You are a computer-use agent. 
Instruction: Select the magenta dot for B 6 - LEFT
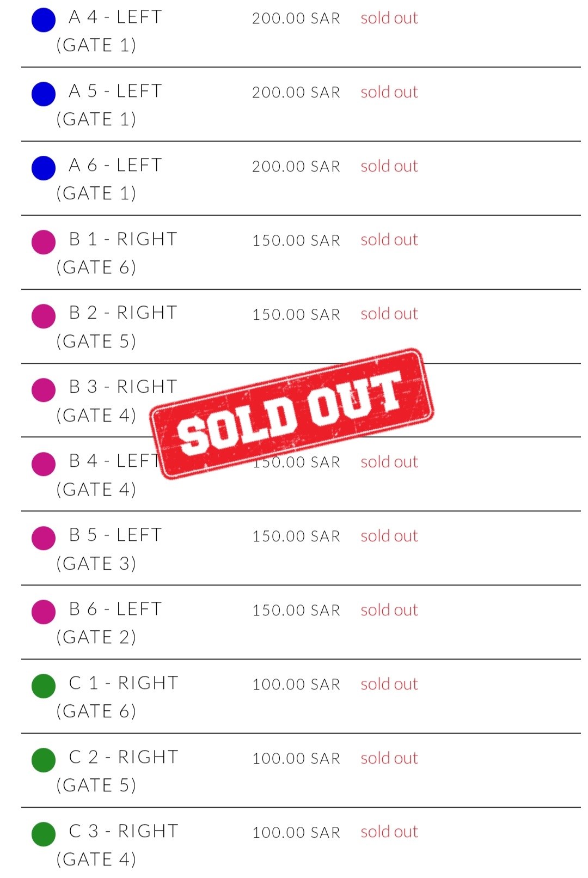tap(44, 612)
